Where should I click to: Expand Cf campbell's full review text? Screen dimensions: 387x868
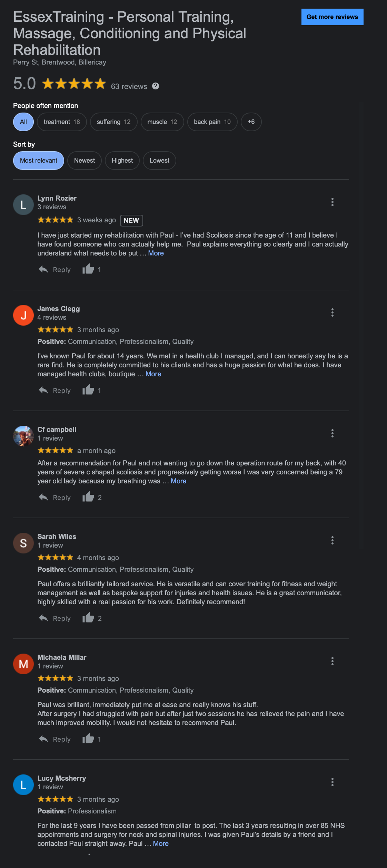pyautogui.click(x=178, y=481)
